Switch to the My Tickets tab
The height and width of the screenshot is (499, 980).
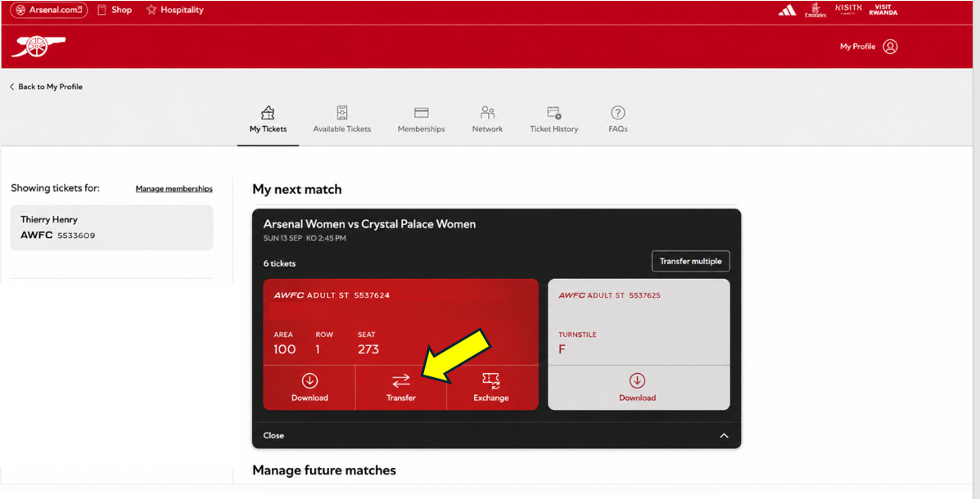tap(268, 119)
